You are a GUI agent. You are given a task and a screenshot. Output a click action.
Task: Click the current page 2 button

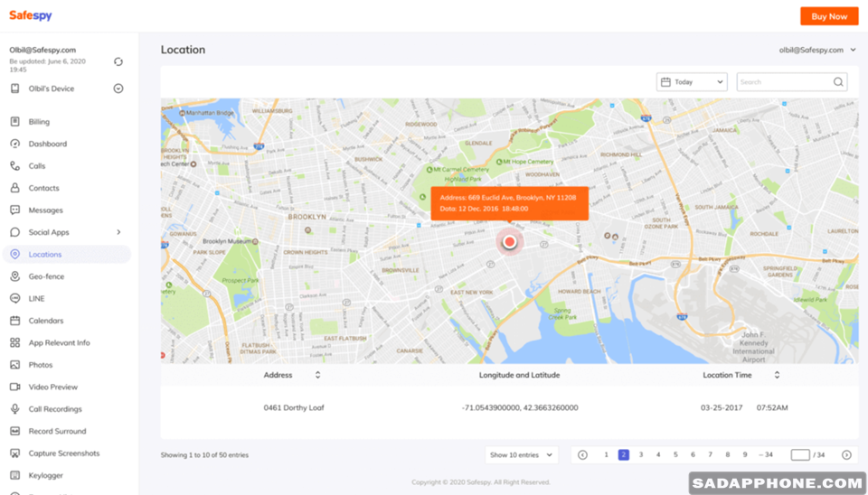point(623,454)
